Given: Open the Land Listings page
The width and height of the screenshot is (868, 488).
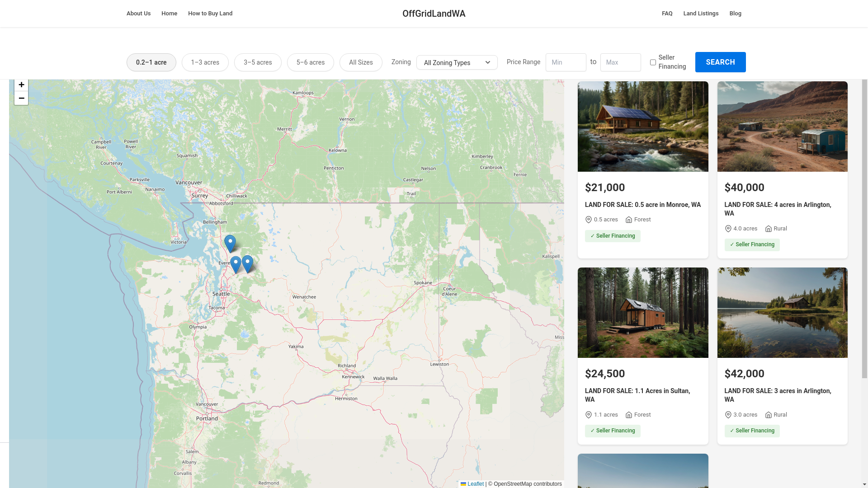Looking at the screenshot, I should pos(701,14).
